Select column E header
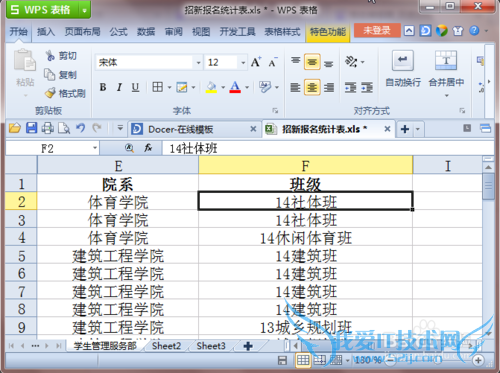The width and height of the screenshot is (500, 373). (x=118, y=165)
